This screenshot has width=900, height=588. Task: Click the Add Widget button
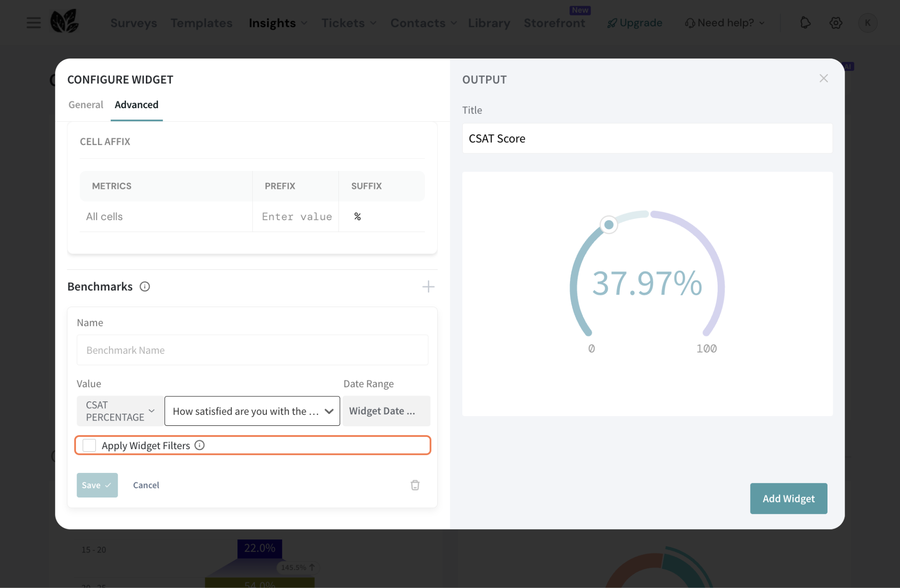click(x=788, y=498)
